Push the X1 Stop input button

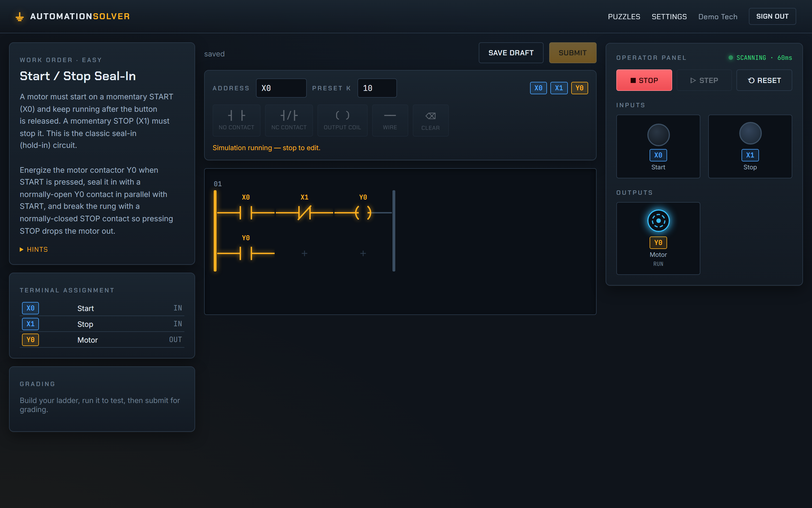pos(750,133)
